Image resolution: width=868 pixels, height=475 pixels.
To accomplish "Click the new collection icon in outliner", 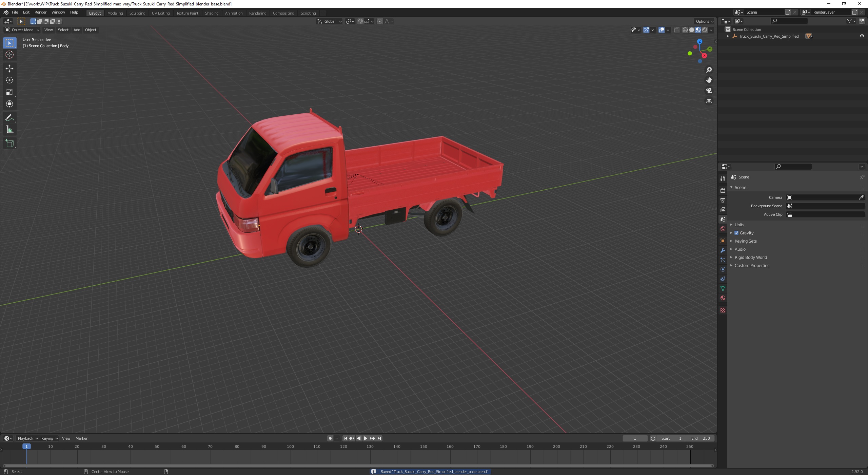I will tap(862, 21).
